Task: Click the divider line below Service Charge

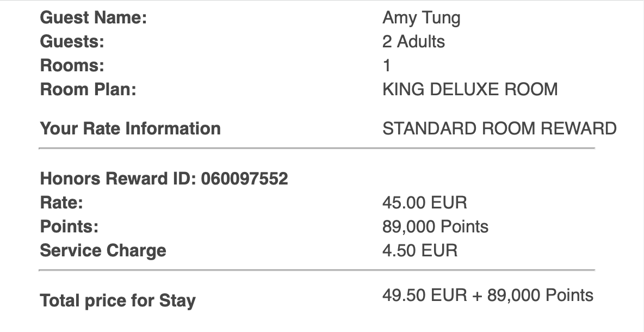Action: [317, 270]
